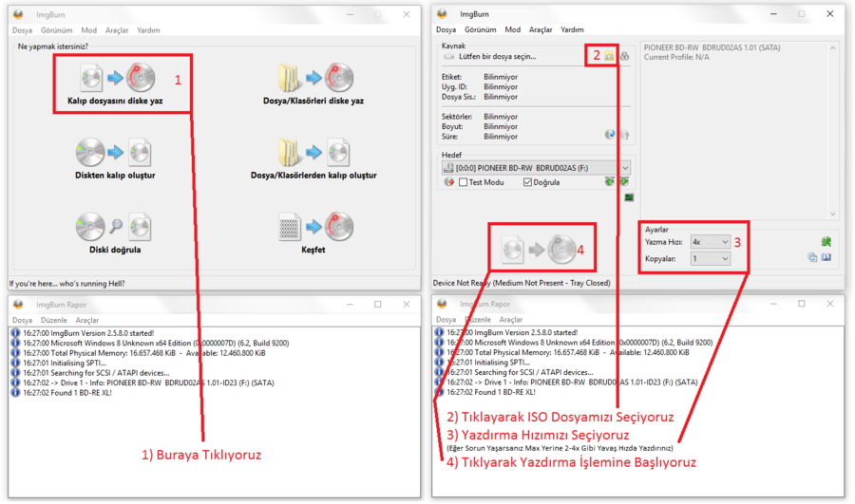Screen dimensions: 855x504
Task: Click the browse-for-file folder icon in Kaynak
Action: tap(609, 56)
